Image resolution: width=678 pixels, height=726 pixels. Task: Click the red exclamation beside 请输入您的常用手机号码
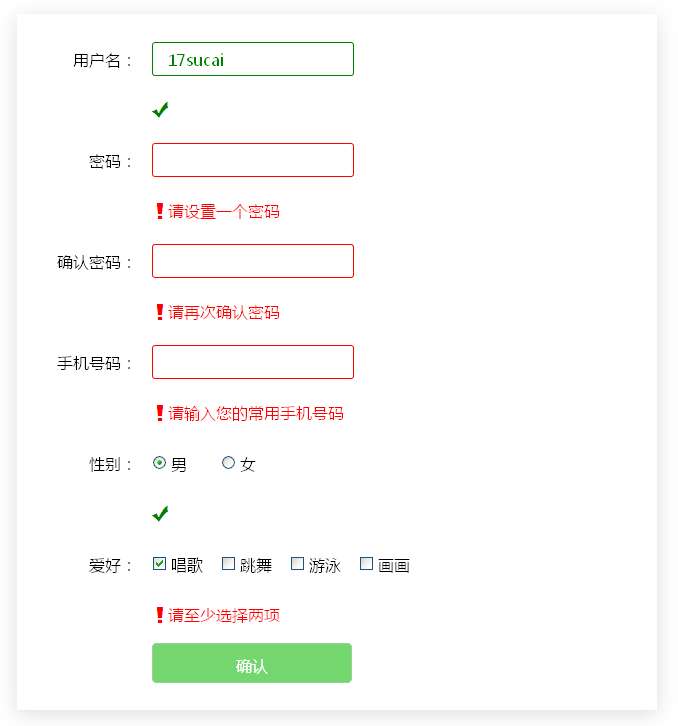159,413
